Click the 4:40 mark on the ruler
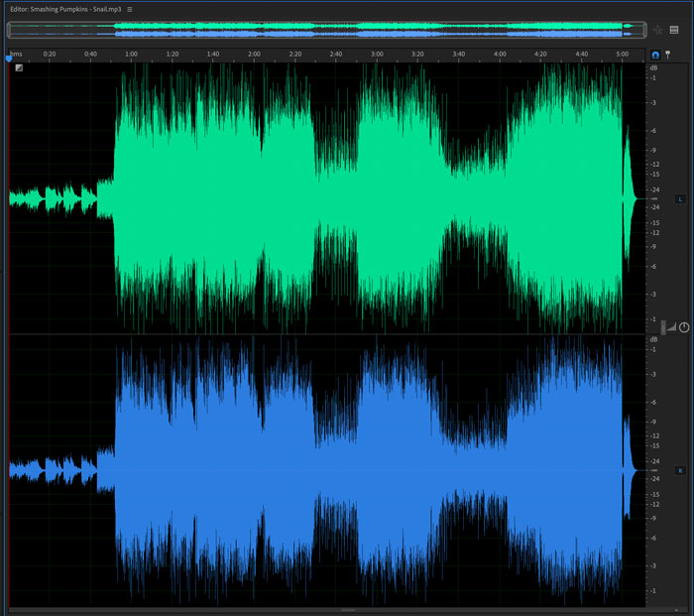 [582, 54]
